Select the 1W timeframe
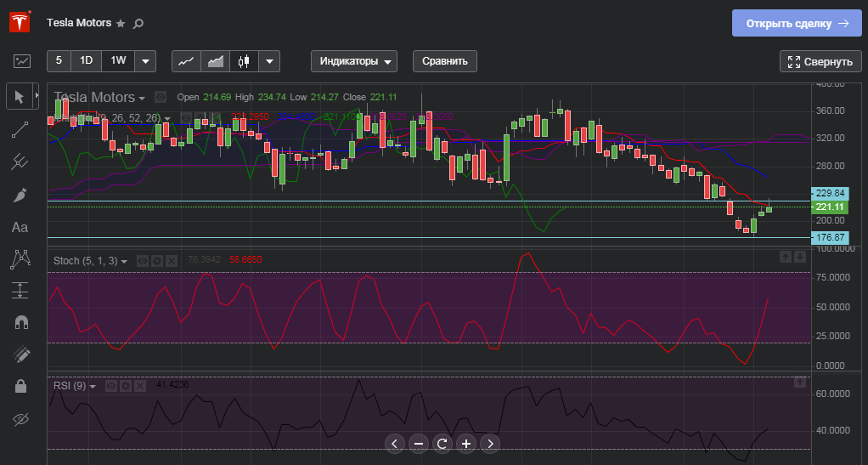Image resolution: width=868 pixels, height=465 pixels. 118,60
